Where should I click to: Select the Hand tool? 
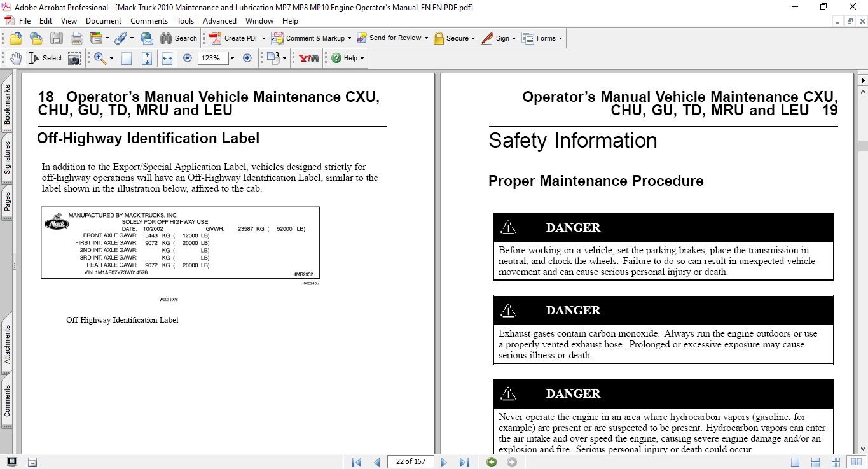point(15,58)
